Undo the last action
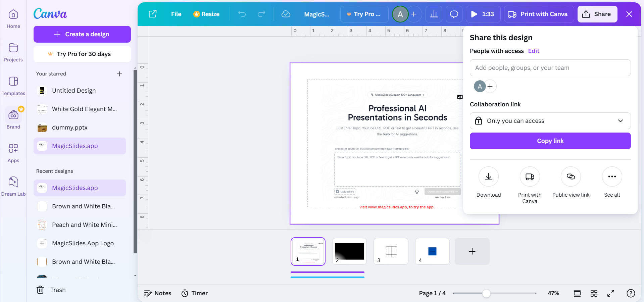644x302 pixels. 242,14
